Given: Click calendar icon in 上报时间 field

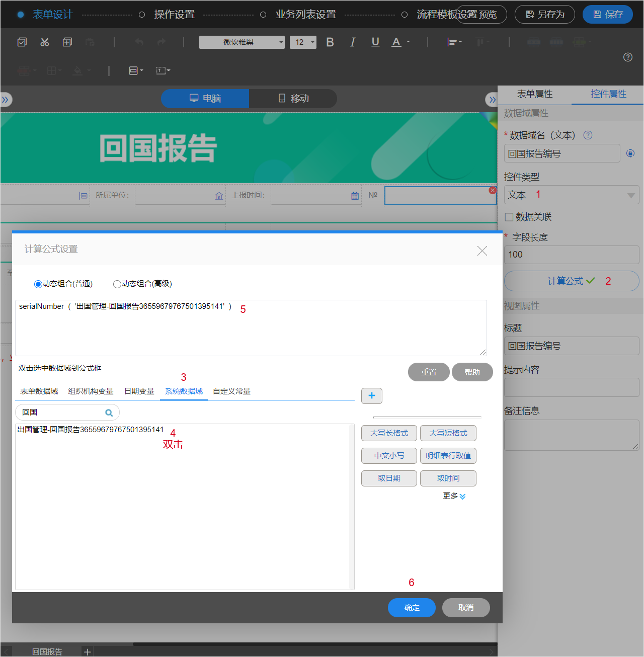Looking at the screenshot, I should tap(355, 196).
